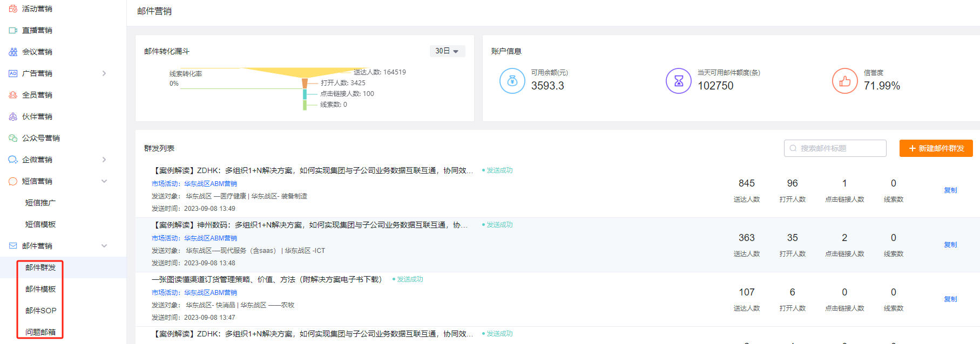Click 送达人数 value 363
Image resolution: width=980 pixels, height=344 pixels.
[747, 238]
